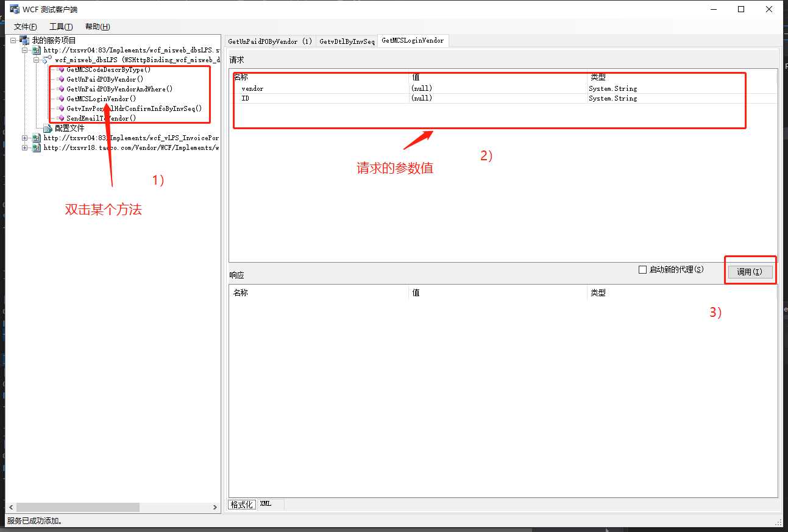Click response 值 column header
This screenshot has height=532, width=788.
[498, 293]
